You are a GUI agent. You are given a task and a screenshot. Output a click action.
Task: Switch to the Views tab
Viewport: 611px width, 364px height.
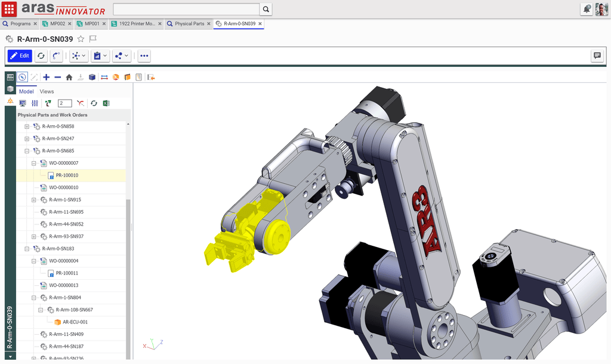click(x=47, y=91)
